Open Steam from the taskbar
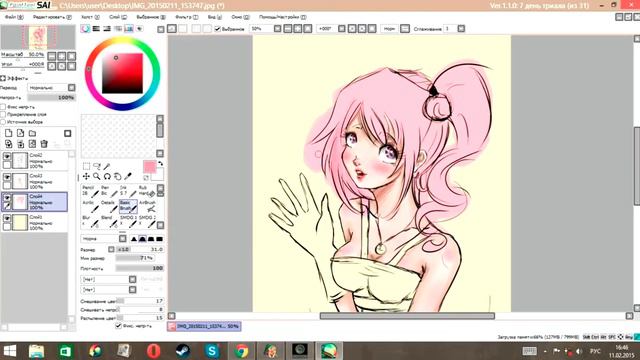 pos(183,351)
